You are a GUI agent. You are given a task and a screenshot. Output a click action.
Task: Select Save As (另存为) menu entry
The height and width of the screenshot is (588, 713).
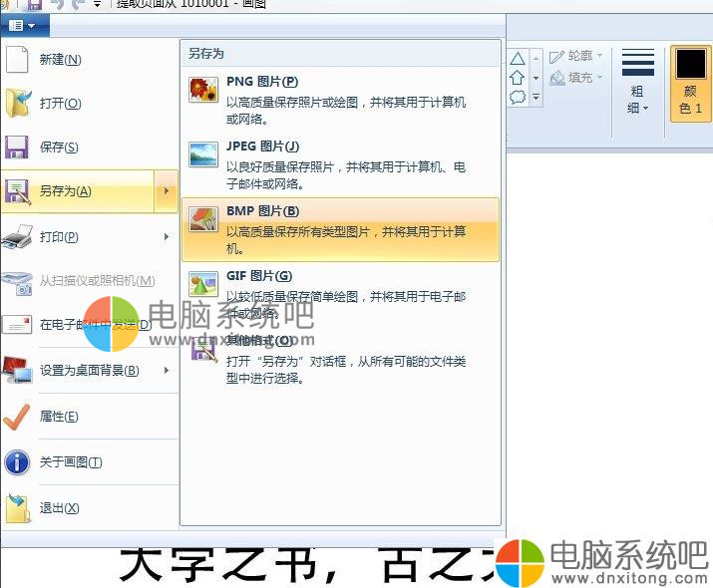[78, 191]
